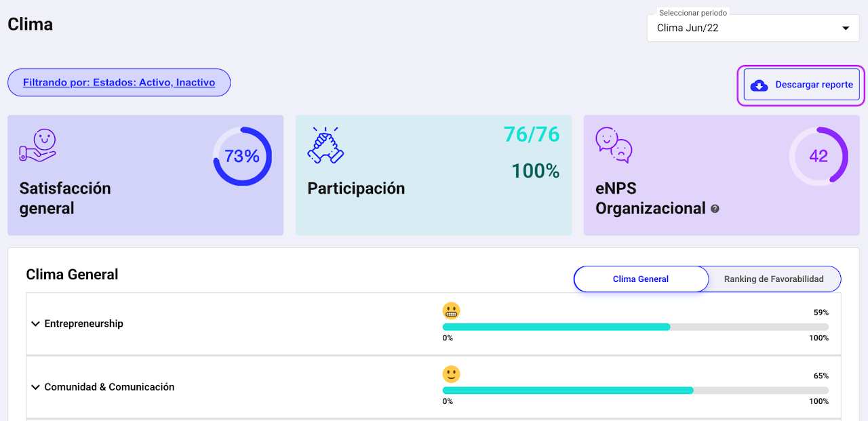This screenshot has height=421, width=868.
Task: Click the Comunidad & Comunicación smiley emoji
Action: pyautogui.click(x=452, y=374)
